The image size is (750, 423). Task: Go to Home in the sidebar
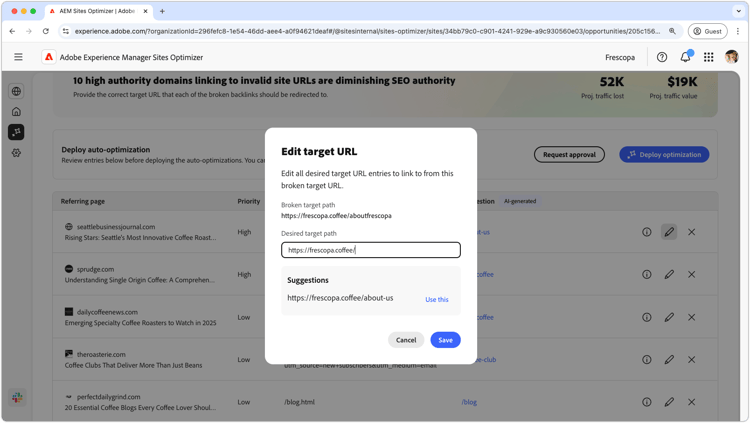[16, 111]
